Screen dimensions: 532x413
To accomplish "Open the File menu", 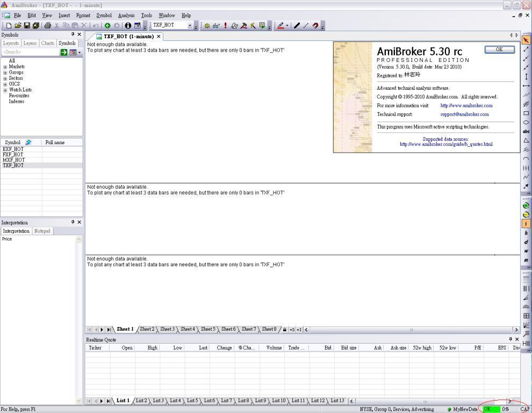I will tap(17, 15).
